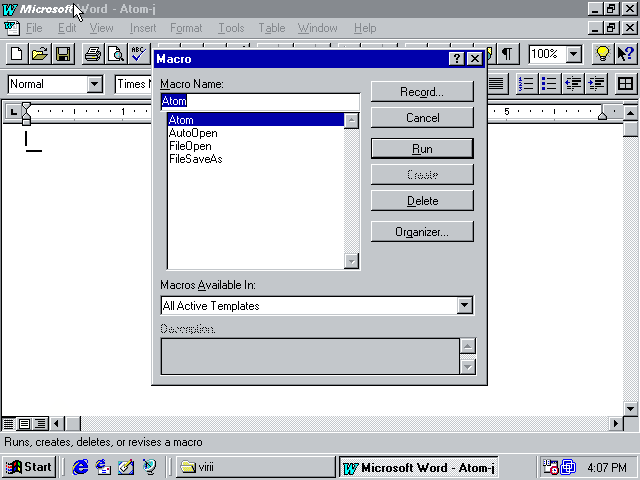This screenshot has height=480, width=640.
Task: Expand Macros Available In dropdown
Action: tap(465, 305)
